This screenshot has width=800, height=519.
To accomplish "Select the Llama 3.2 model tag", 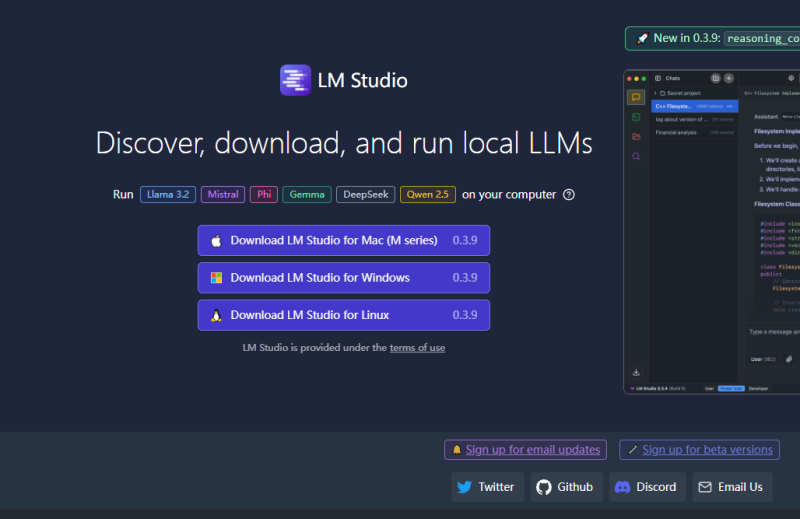I will click(x=168, y=195).
